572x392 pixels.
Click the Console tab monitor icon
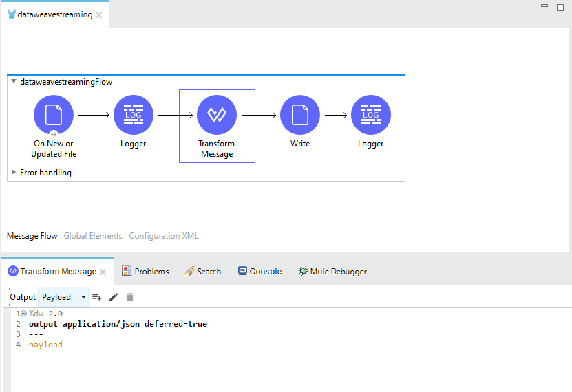[x=242, y=271]
